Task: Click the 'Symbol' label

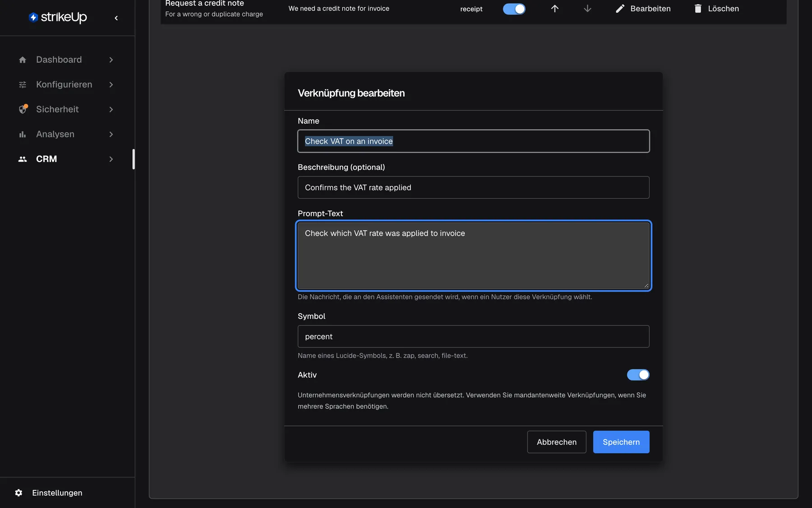Action: [x=311, y=317]
